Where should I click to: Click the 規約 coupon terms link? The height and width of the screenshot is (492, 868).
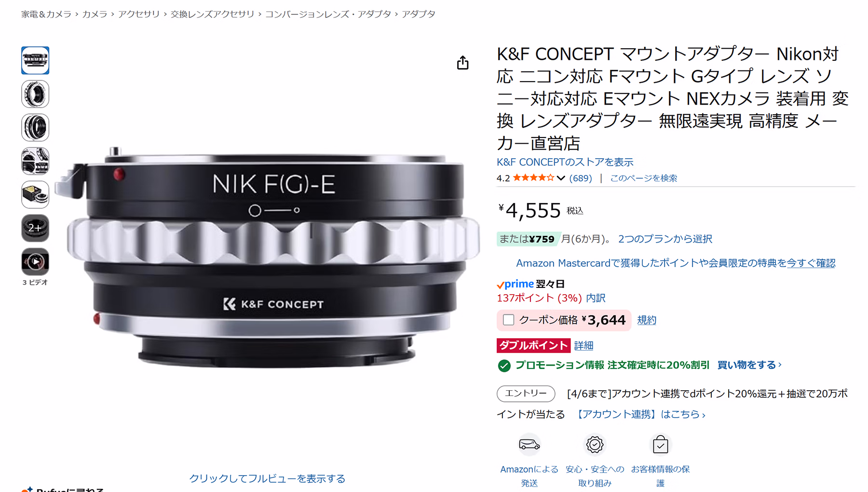pos(647,320)
